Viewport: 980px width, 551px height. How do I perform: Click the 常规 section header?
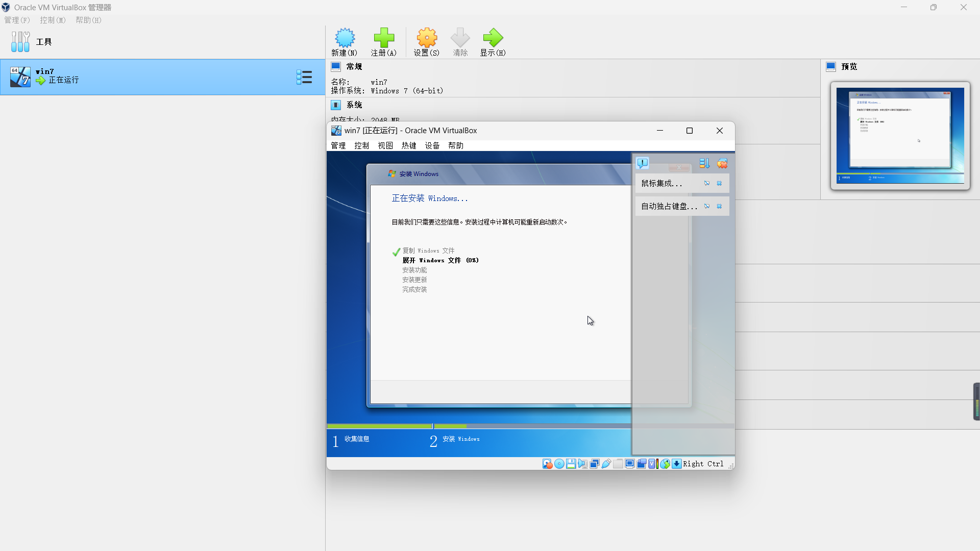click(354, 66)
